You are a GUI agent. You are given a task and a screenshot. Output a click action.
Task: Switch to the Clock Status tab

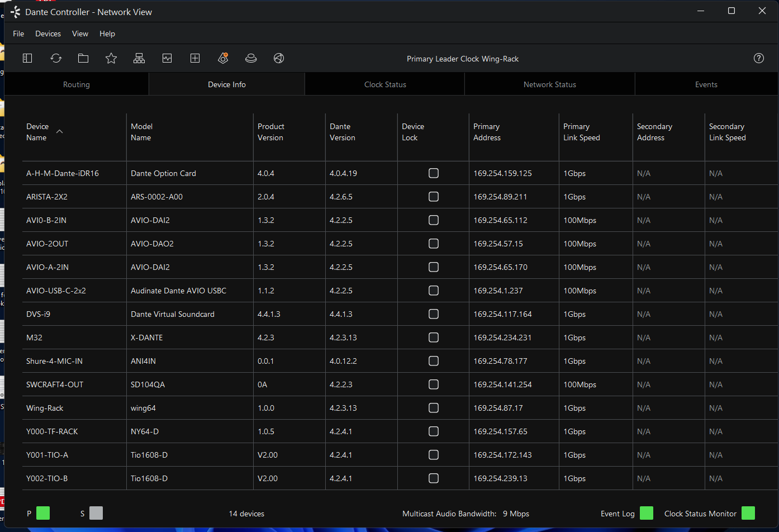click(x=385, y=84)
